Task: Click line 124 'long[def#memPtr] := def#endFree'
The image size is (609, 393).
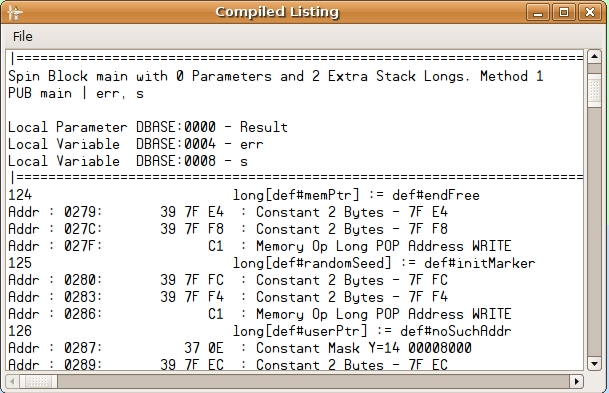Action: coord(244,195)
